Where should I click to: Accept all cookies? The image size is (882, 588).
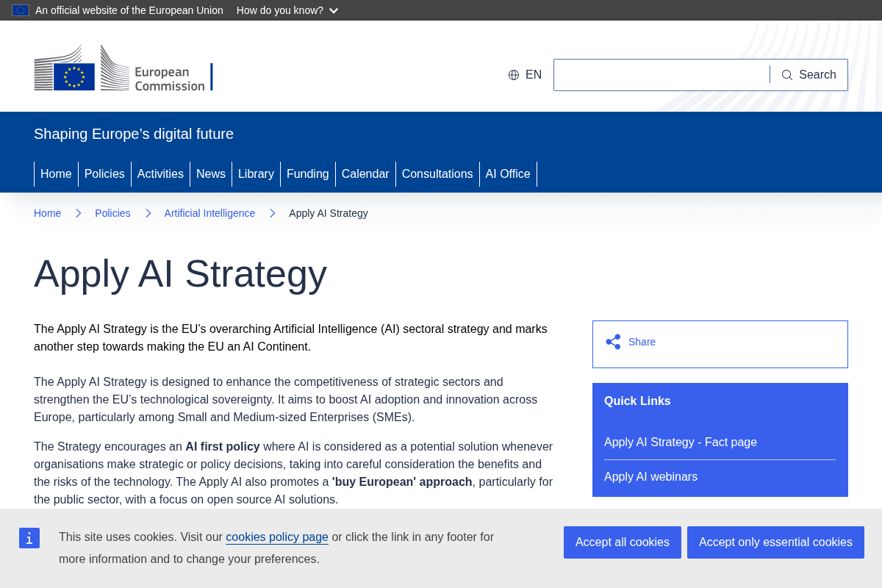click(x=622, y=542)
